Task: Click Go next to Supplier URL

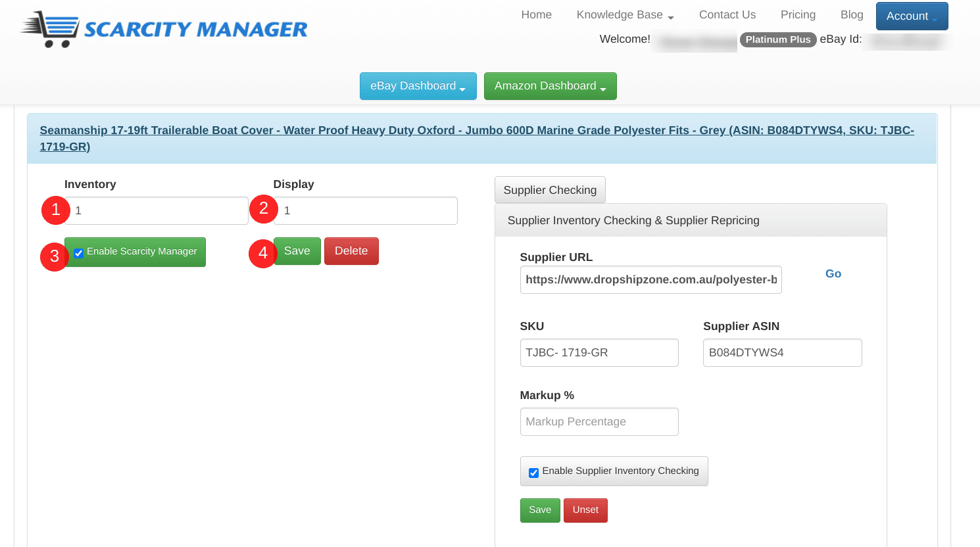Action: pos(833,273)
